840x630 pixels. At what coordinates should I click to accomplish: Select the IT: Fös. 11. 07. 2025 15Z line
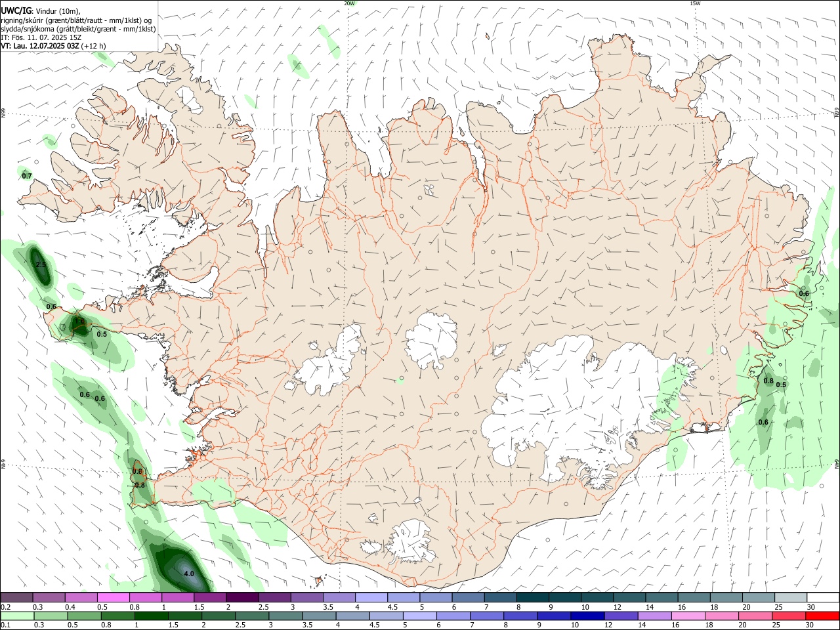[x=41, y=37]
